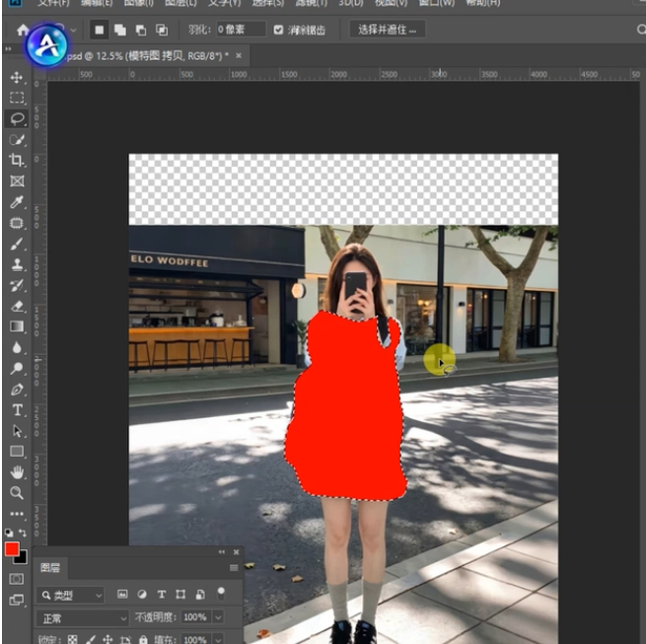Select the Lasso tool

(x=17, y=118)
